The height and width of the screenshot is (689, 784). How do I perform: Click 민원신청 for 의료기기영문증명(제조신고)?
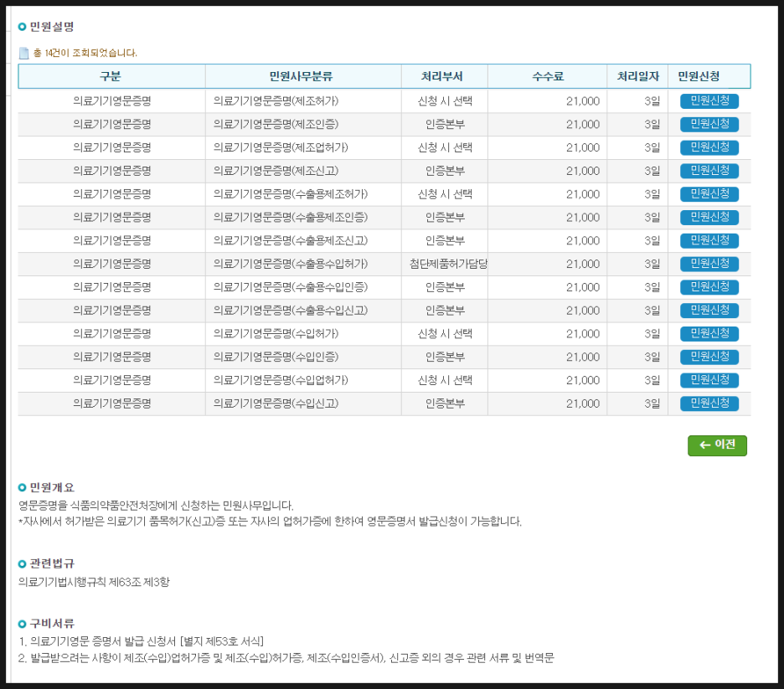(x=709, y=171)
